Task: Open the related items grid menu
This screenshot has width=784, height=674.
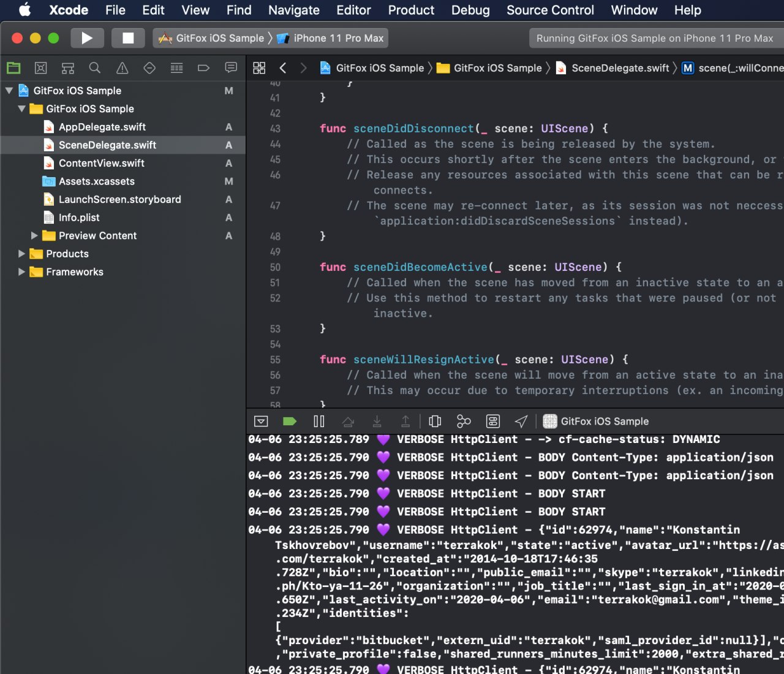Action: [259, 68]
